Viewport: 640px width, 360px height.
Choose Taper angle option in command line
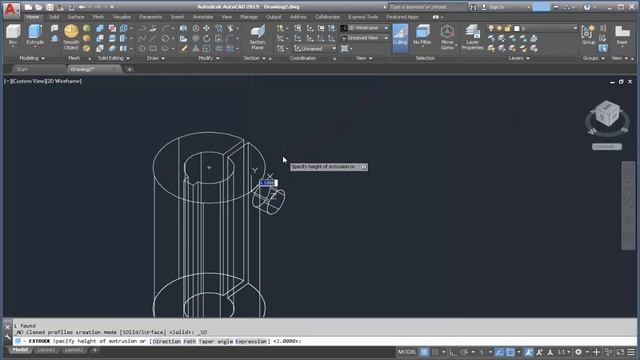coord(216,341)
